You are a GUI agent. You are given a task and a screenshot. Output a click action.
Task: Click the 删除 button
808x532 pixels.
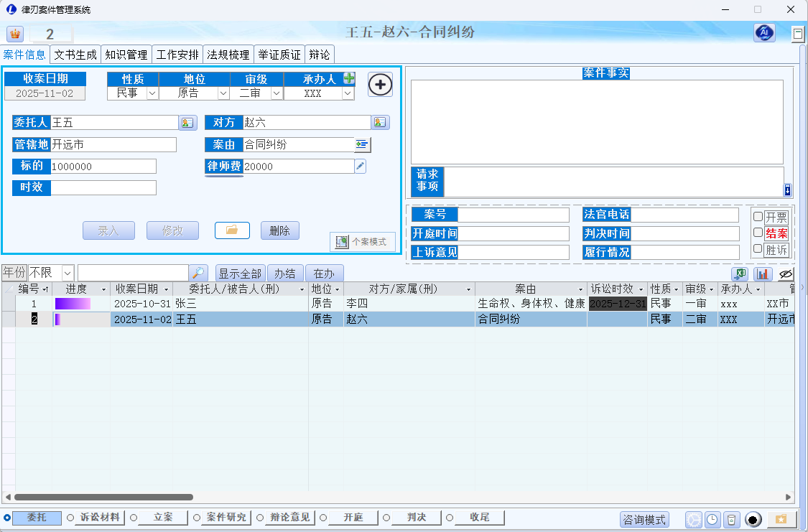click(x=279, y=230)
